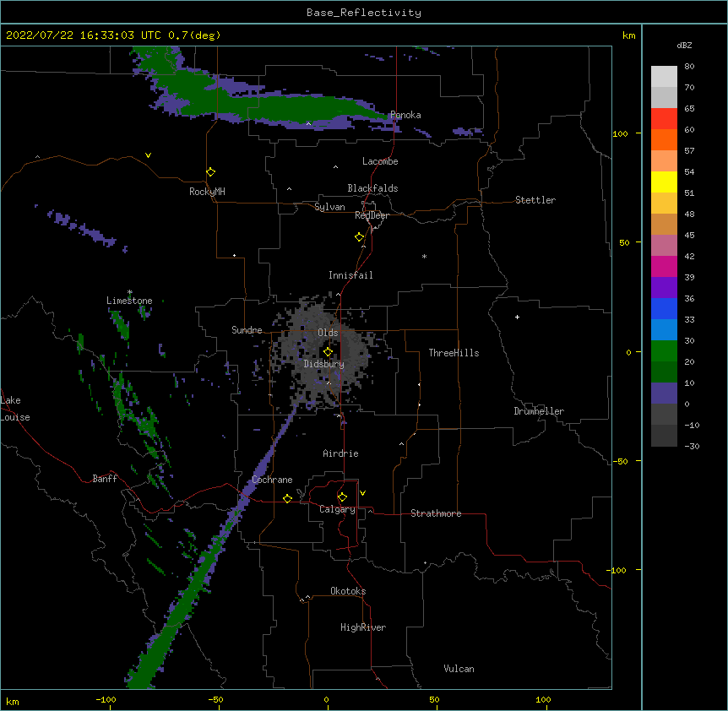This screenshot has height=711, width=728.
Task: Click the yellow diamond marker below RedDeer
Action: point(359,237)
